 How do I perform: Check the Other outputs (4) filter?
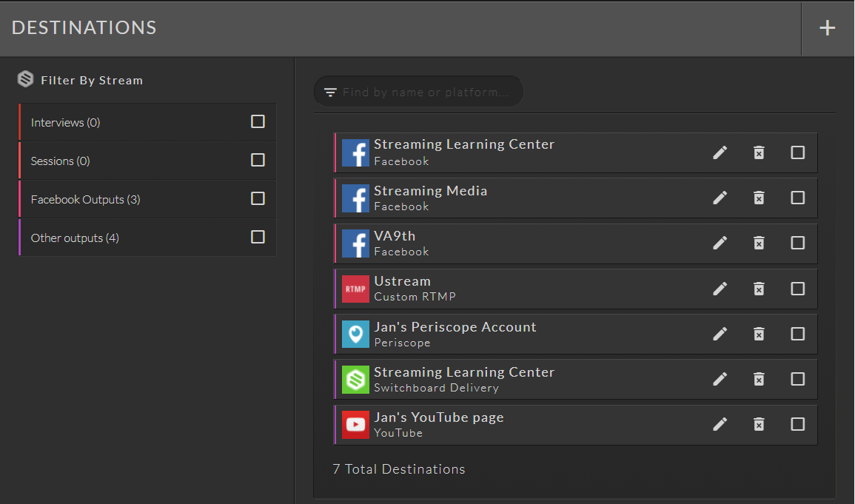coord(258,237)
